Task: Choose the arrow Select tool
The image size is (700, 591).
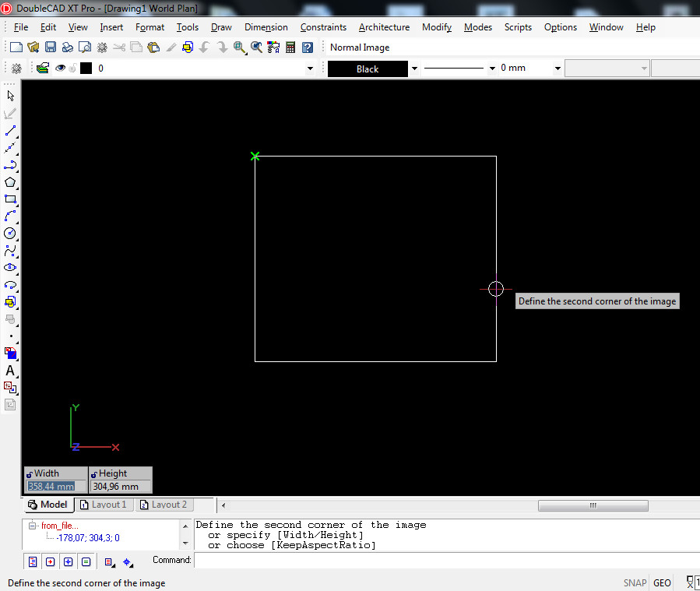Action: 10,96
